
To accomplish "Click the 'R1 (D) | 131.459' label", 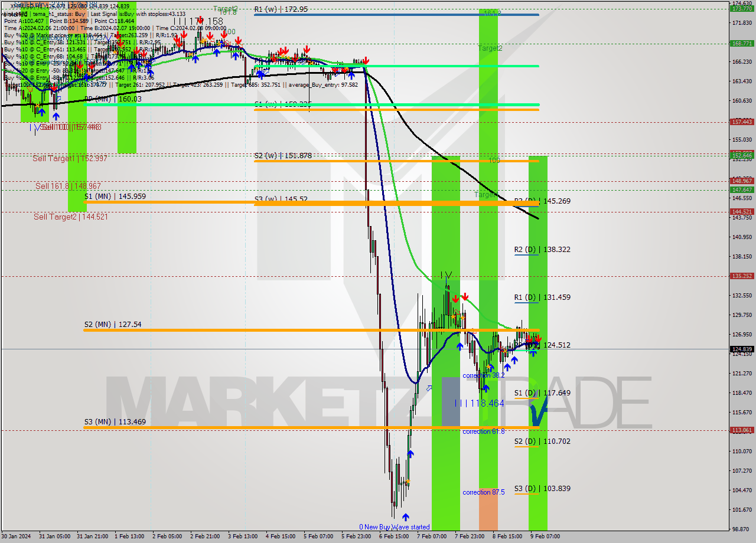I will click(x=542, y=297).
